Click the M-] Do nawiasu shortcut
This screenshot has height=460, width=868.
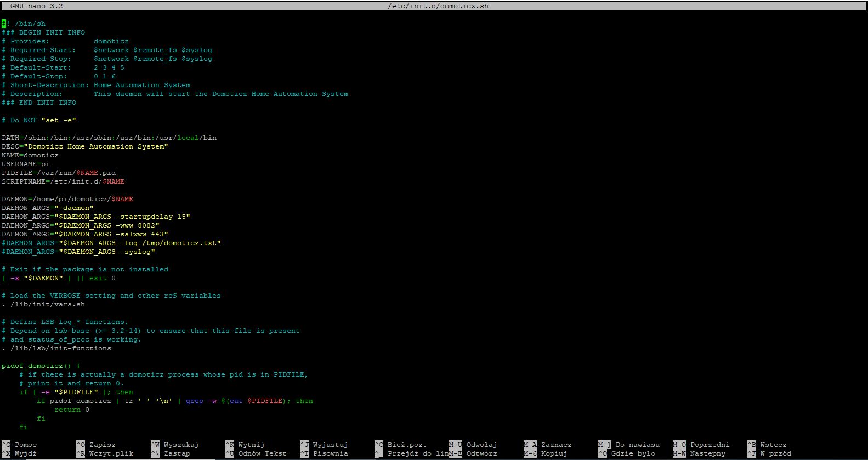coord(629,445)
